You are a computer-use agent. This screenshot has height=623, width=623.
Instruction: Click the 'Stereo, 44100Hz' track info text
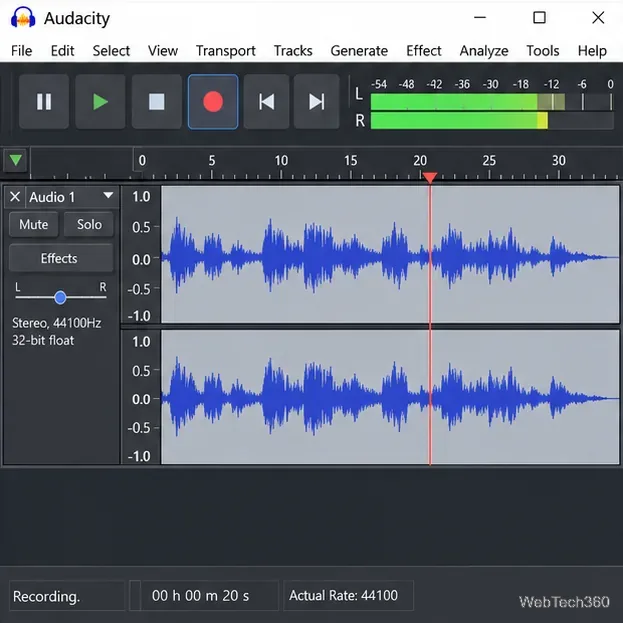coord(56,323)
